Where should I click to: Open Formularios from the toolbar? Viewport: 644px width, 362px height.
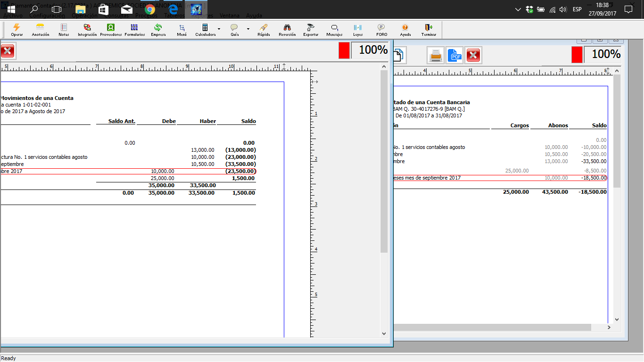pyautogui.click(x=134, y=30)
